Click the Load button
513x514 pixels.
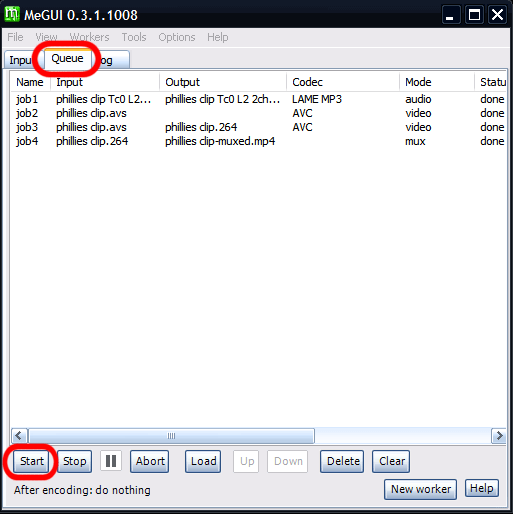pyautogui.click(x=203, y=461)
